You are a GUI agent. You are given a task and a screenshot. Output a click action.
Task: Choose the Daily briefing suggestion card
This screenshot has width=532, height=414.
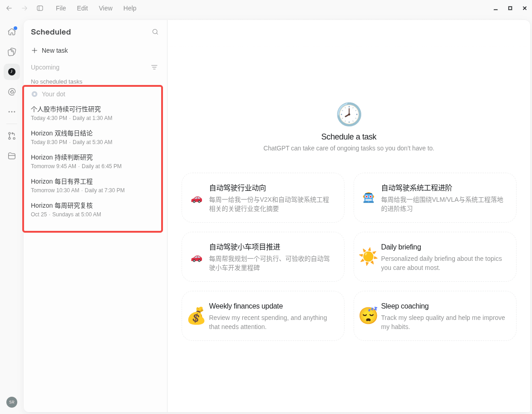click(435, 257)
